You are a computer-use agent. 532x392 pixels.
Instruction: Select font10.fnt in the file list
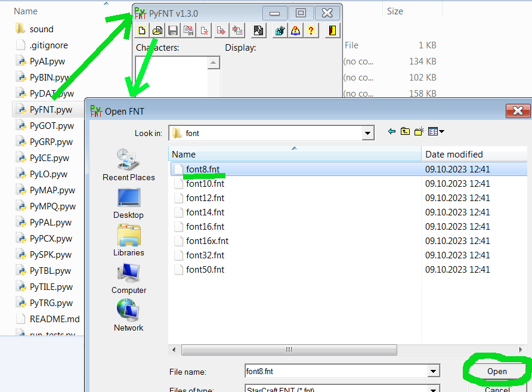(x=205, y=184)
